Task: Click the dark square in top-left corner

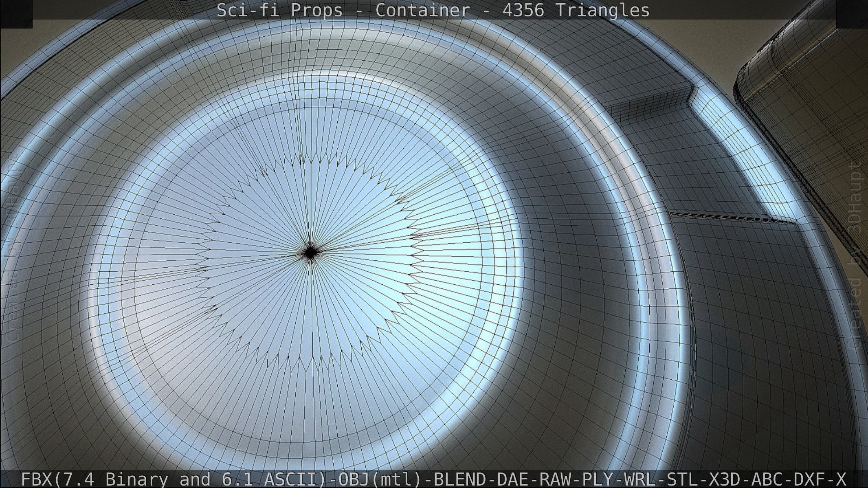Action: [x=16, y=13]
